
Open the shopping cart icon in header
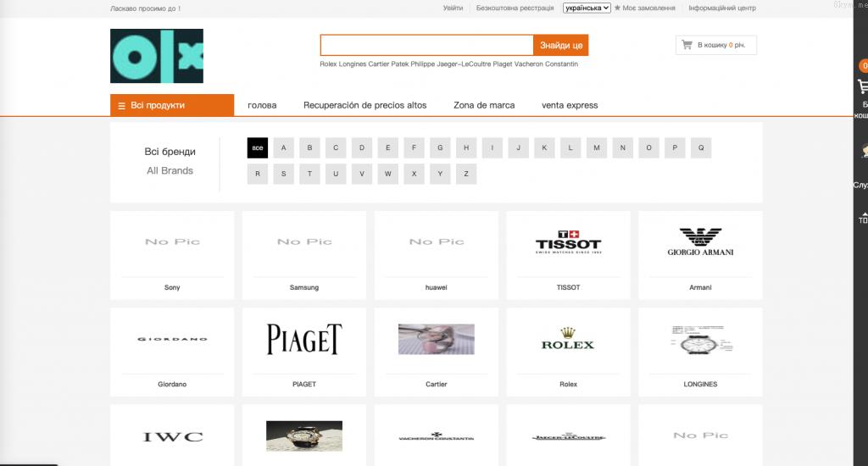[x=687, y=45]
